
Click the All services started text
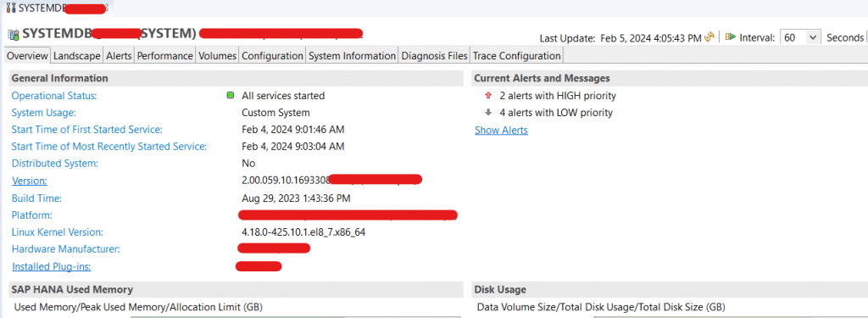tap(283, 96)
